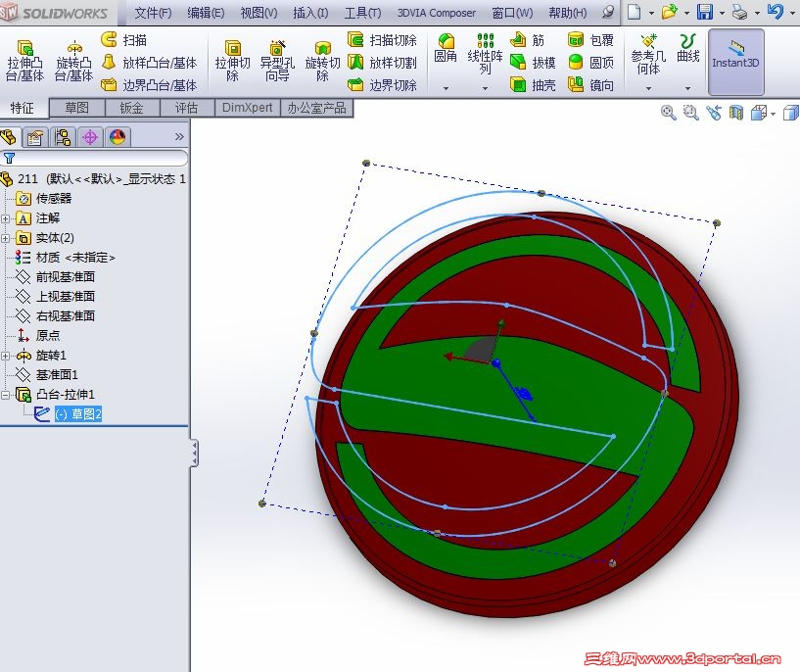Select the Boundary Cut (边界切除) tool

382,84
